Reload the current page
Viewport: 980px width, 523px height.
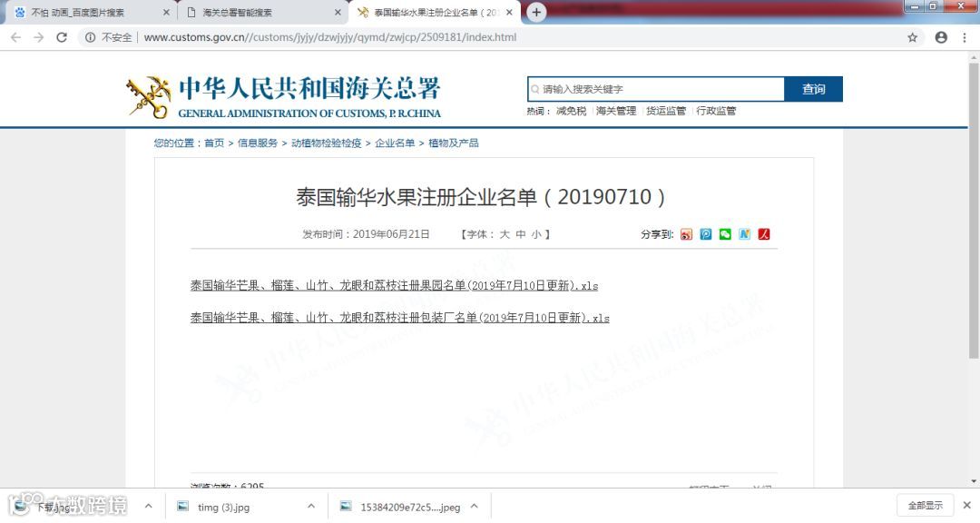coord(62,37)
